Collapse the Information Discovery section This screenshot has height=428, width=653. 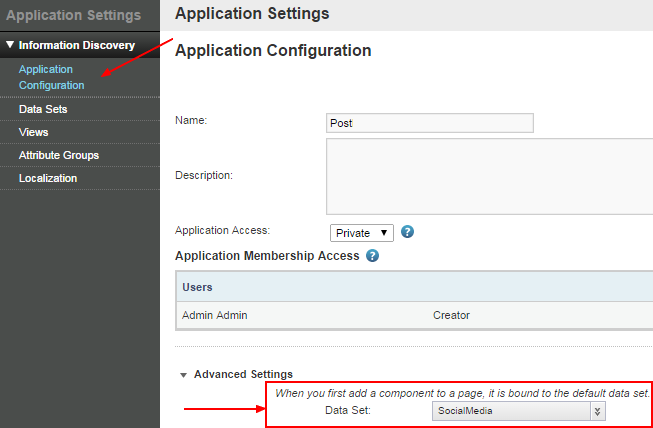[x=10, y=45]
